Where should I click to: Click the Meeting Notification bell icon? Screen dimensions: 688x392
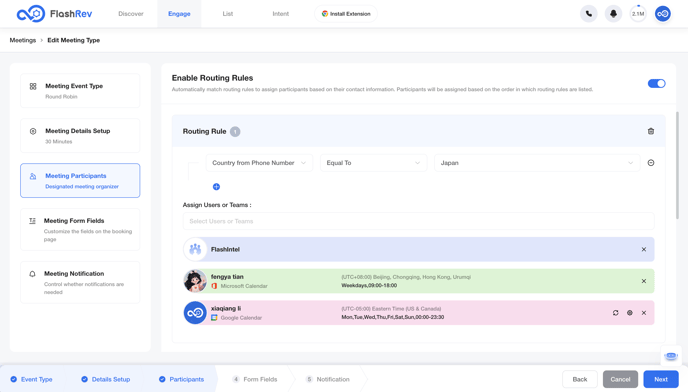click(32, 274)
